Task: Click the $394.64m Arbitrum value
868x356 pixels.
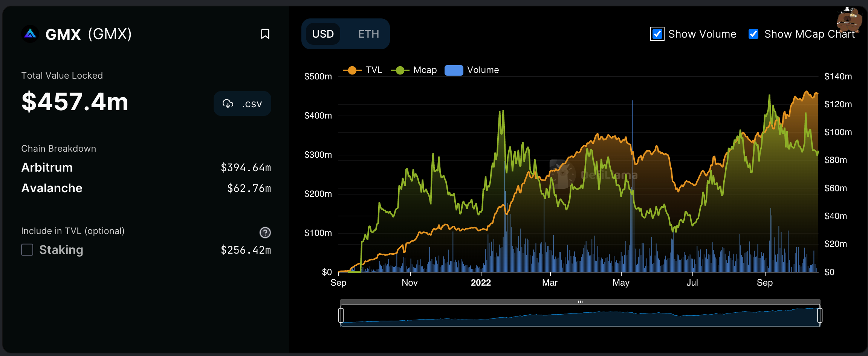Action: pyautogui.click(x=246, y=167)
